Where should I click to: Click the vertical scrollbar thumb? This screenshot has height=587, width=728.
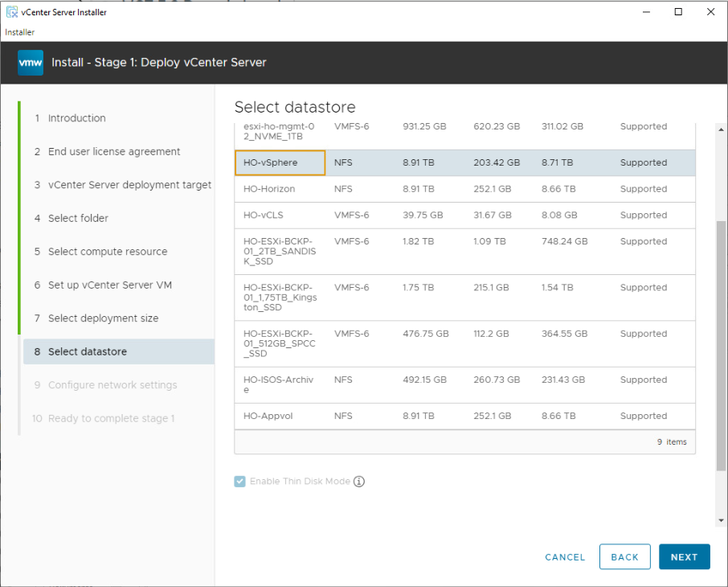click(720, 346)
